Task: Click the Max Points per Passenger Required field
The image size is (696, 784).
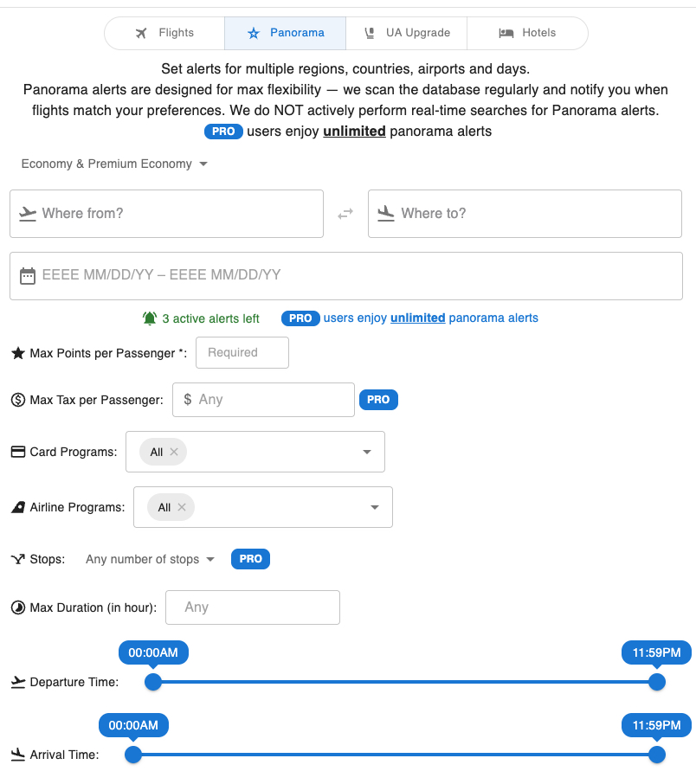Action: [242, 352]
